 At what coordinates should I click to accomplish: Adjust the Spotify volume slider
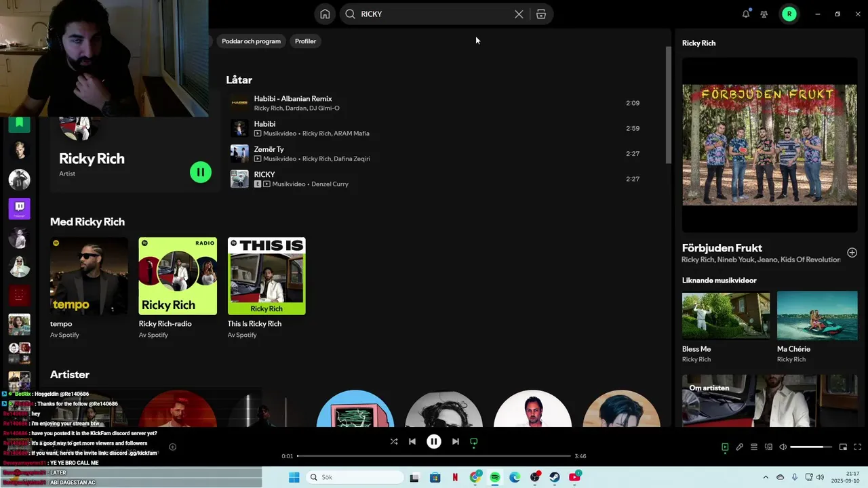click(811, 447)
